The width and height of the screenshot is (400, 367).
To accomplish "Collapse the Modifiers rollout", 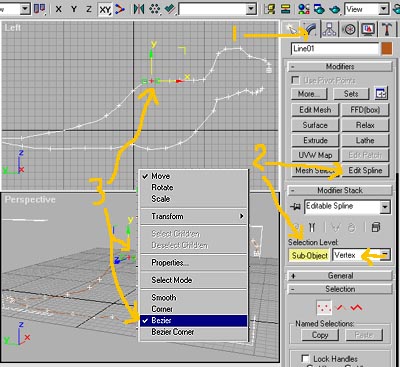I will [340, 67].
